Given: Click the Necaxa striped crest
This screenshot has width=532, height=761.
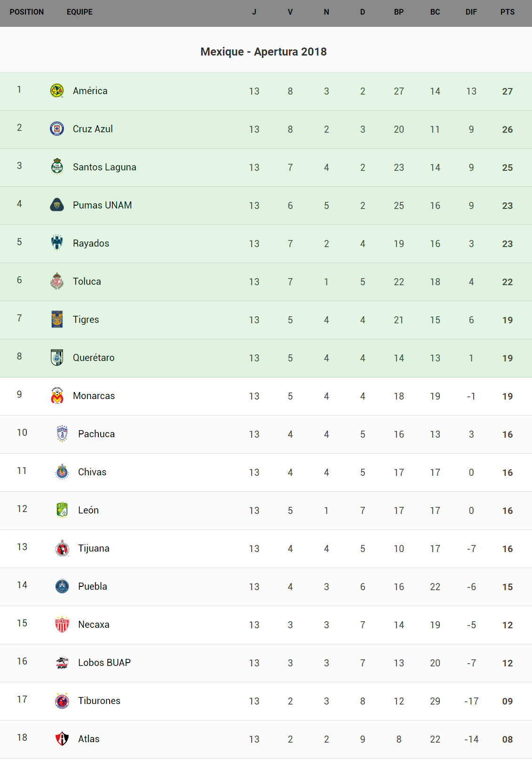Looking at the screenshot, I should click(x=62, y=624).
